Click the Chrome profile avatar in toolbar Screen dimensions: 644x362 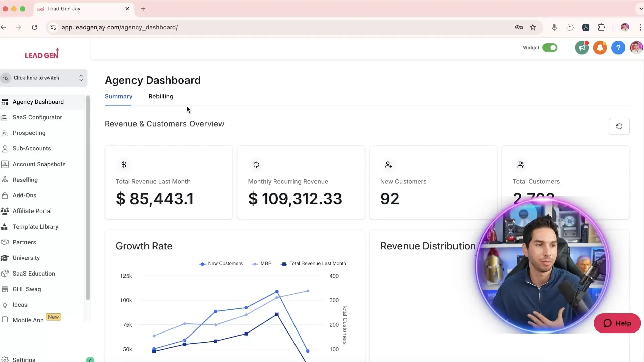[x=625, y=27]
